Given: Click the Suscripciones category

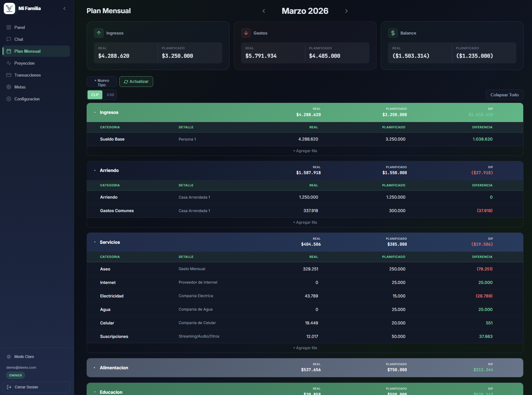Looking at the screenshot, I should [x=114, y=337].
